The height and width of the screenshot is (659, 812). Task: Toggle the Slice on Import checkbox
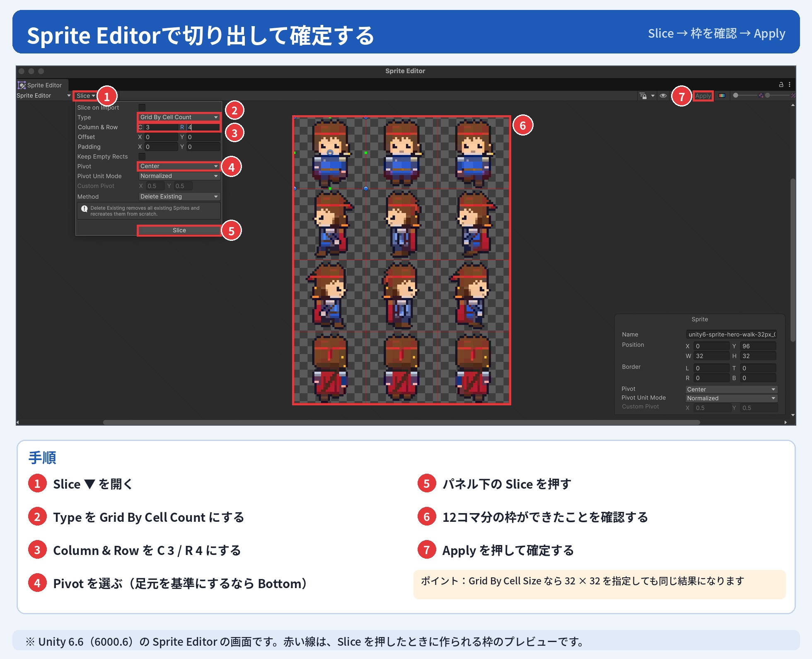coord(142,107)
